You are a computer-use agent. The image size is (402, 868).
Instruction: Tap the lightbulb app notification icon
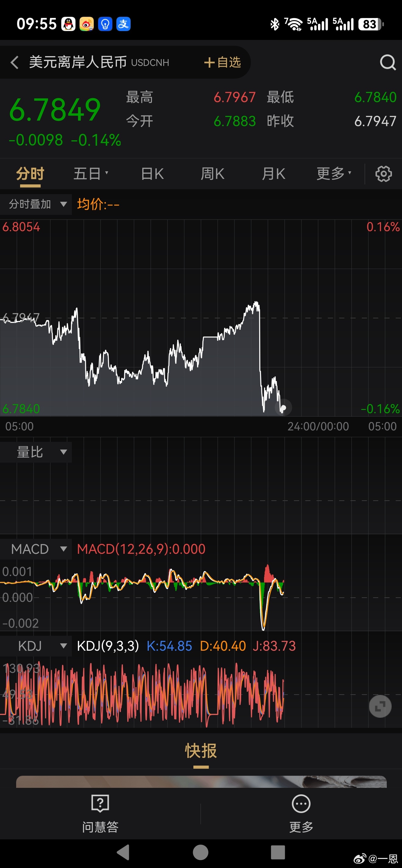(x=105, y=24)
